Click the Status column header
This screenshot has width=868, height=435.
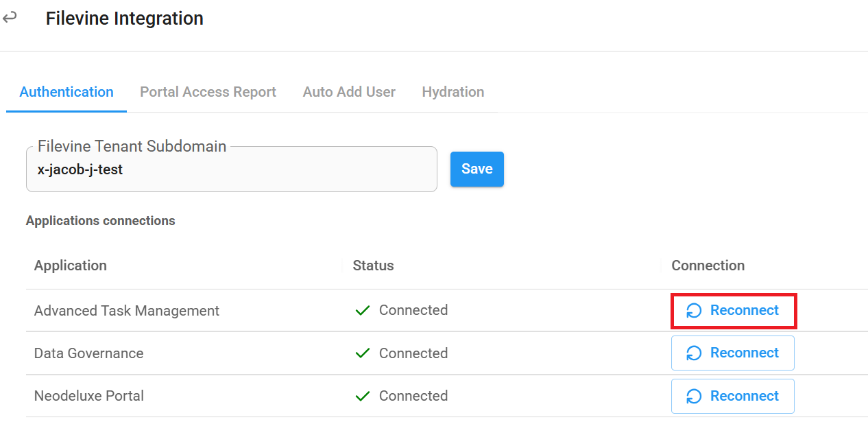pos(374,266)
